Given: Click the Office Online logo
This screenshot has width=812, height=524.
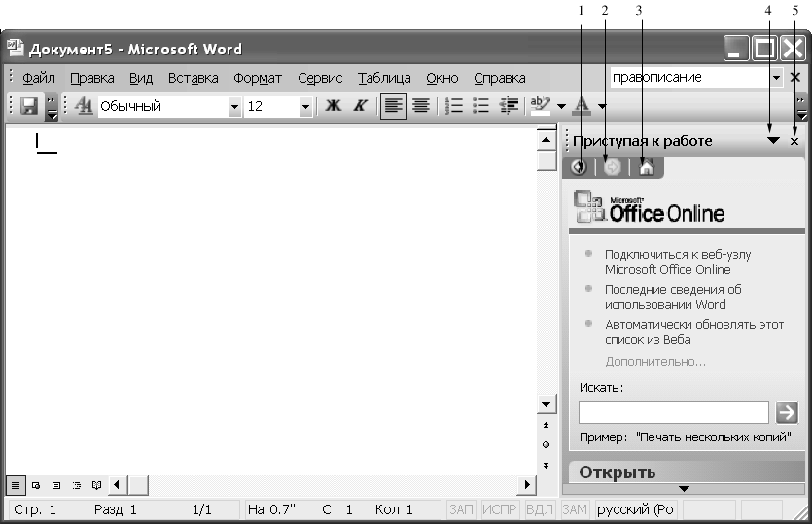Looking at the screenshot, I should point(649,207).
